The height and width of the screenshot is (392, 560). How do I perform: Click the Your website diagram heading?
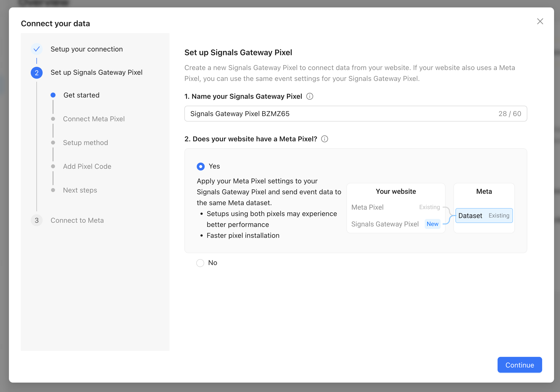[x=396, y=191]
